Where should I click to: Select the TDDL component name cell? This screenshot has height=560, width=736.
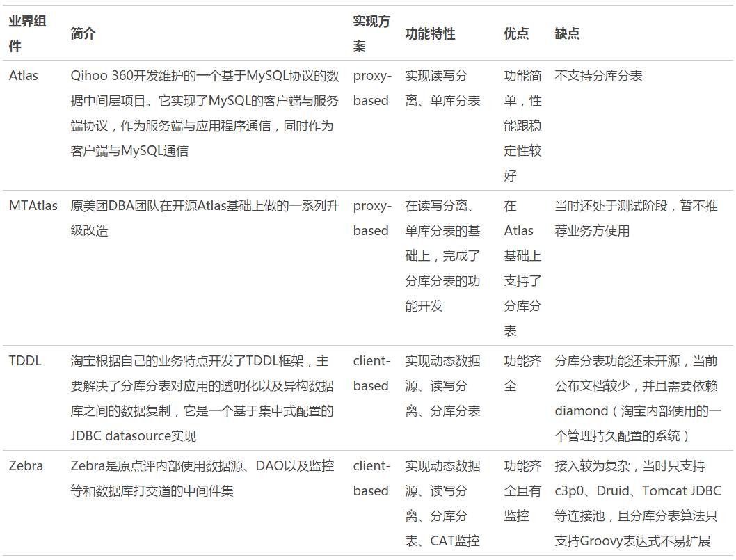point(25,360)
